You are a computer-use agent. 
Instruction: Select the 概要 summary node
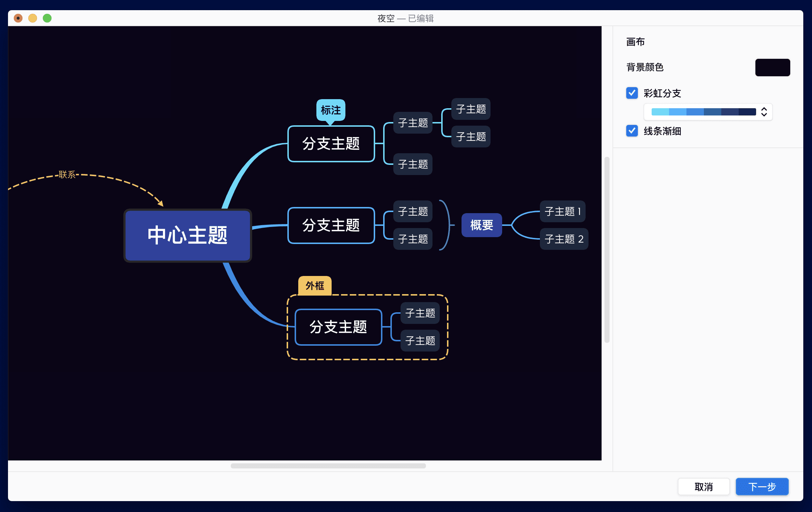[481, 225]
